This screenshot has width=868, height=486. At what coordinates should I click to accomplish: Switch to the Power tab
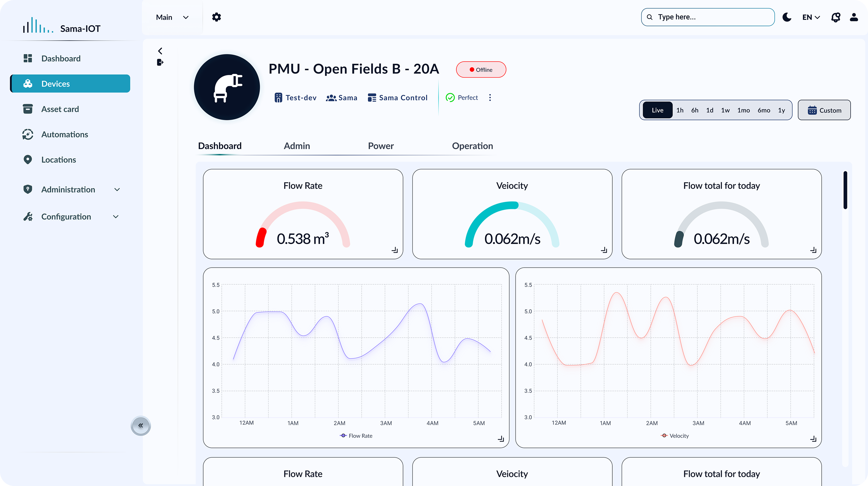[380, 146]
